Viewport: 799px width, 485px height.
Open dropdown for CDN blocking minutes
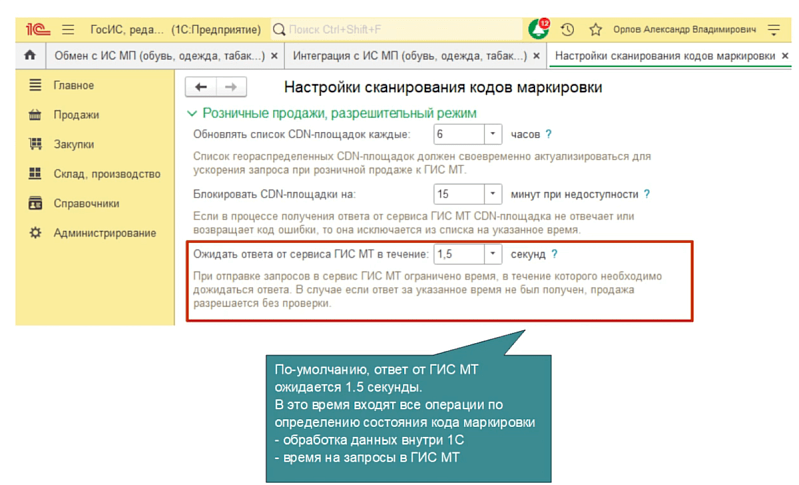pos(493,194)
